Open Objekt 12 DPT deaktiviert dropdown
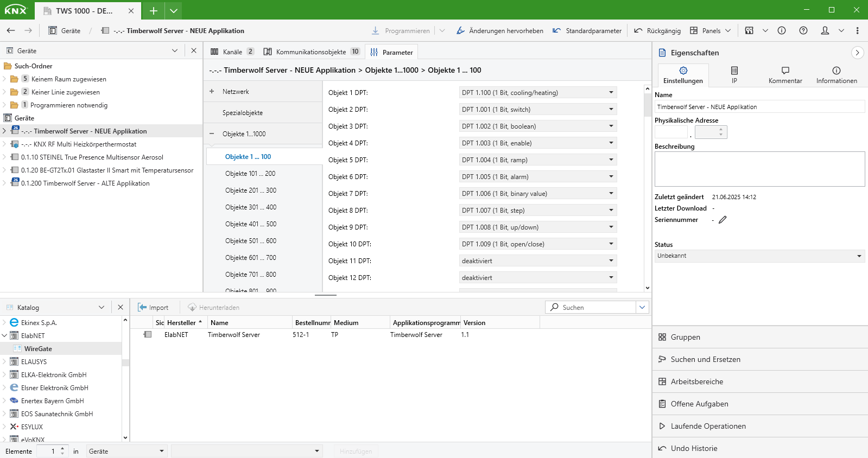The height and width of the screenshot is (458, 868). pyautogui.click(x=538, y=278)
